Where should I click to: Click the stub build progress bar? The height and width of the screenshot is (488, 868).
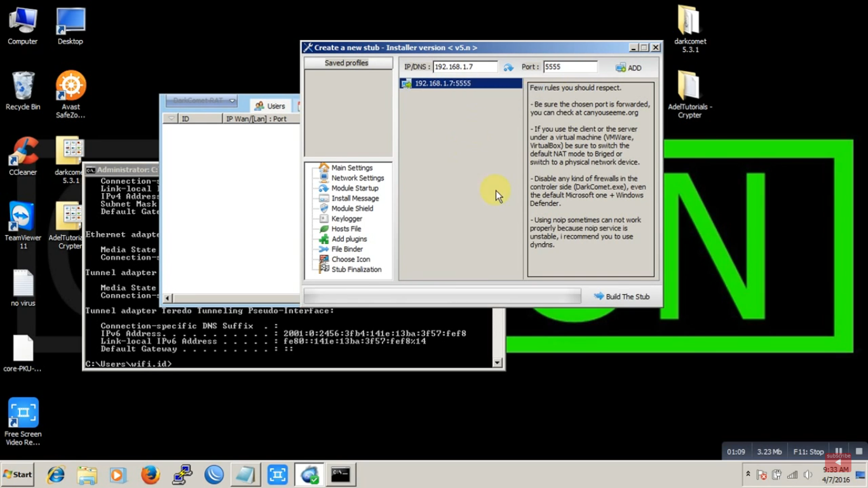click(x=442, y=296)
